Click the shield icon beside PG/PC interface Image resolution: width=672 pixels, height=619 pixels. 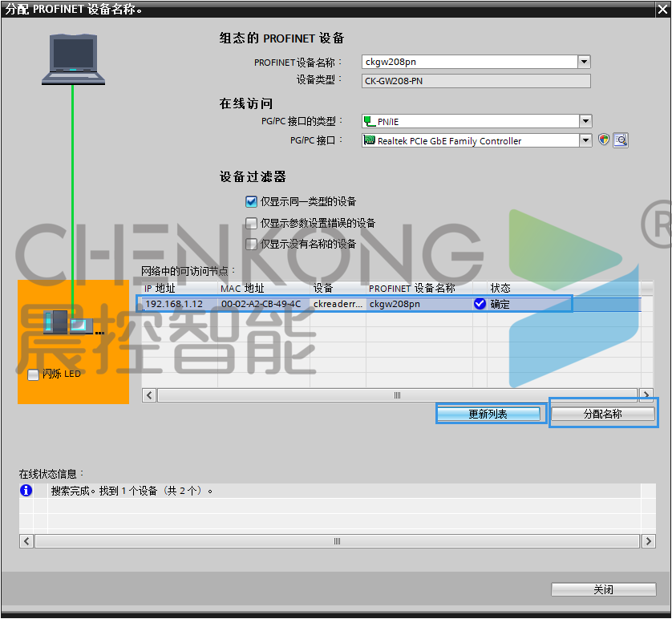(x=605, y=140)
